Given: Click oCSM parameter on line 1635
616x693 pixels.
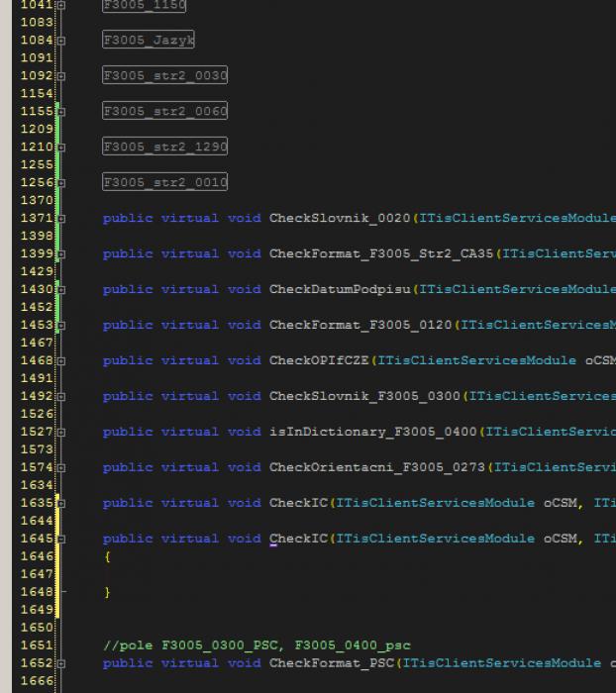Looking at the screenshot, I should pyautogui.click(x=561, y=503).
